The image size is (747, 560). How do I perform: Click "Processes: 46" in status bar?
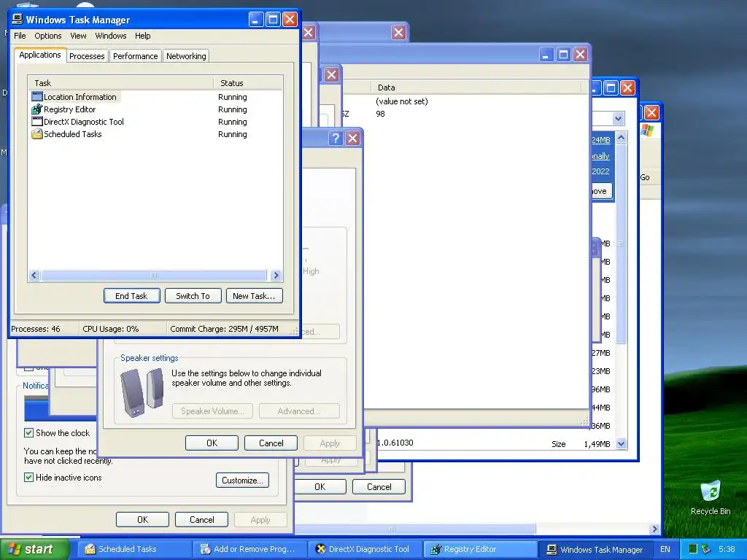point(36,329)
